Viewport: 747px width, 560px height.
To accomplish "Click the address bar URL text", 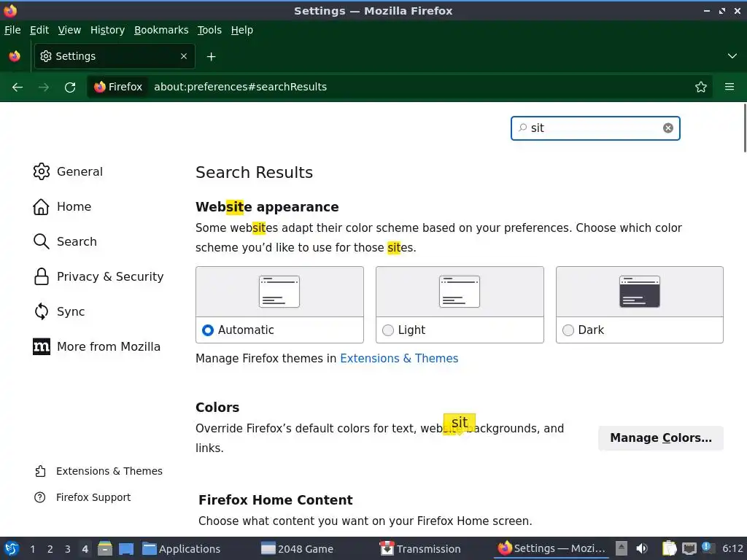I will click(x=240, y=87).
